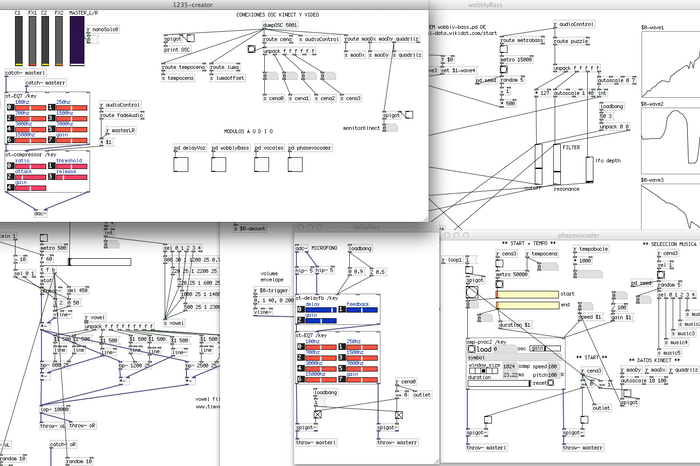
Task: Click the bang beside unpack f f f f f
Action: coord(251,49)
